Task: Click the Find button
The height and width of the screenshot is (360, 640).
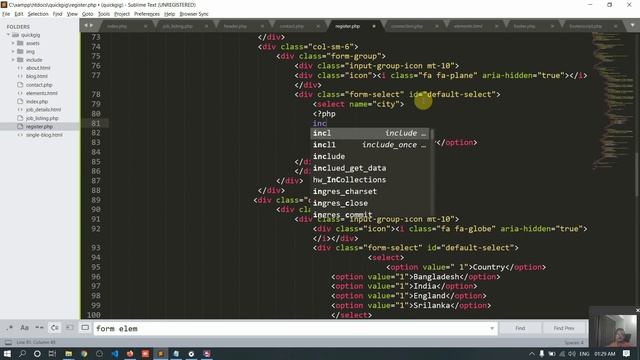Action: coord(520,328)
